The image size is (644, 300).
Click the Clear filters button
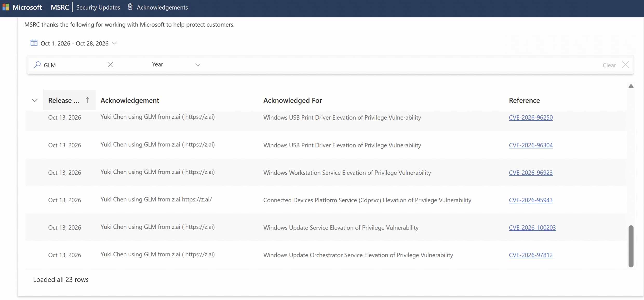point(609,65)
